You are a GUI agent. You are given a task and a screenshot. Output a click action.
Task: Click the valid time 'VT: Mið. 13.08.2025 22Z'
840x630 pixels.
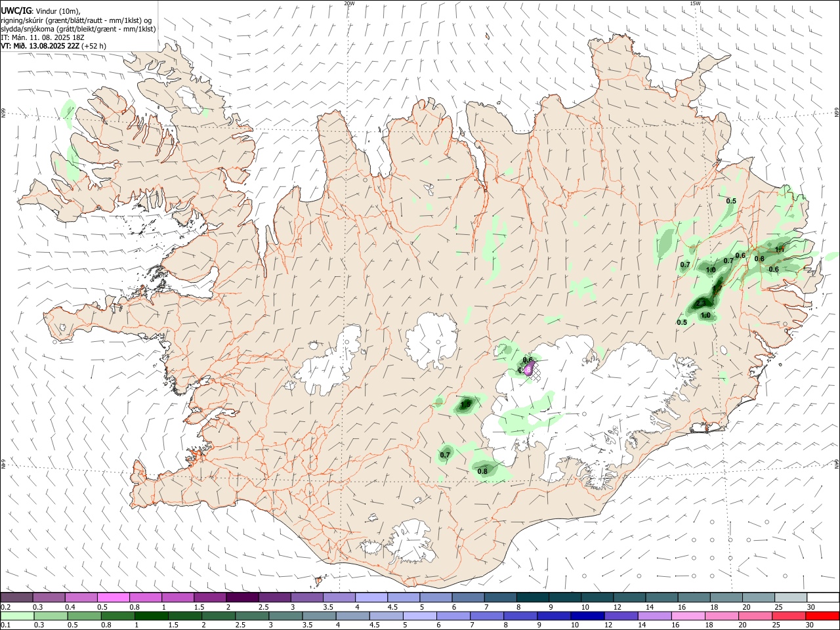(40, 46)
